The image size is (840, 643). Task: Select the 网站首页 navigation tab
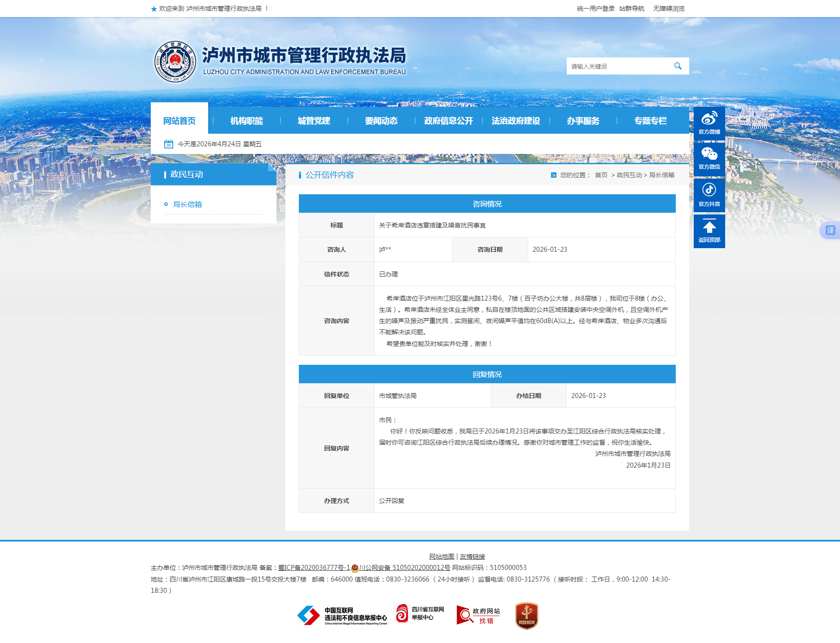pyautogui.click(x=179, y=120)
